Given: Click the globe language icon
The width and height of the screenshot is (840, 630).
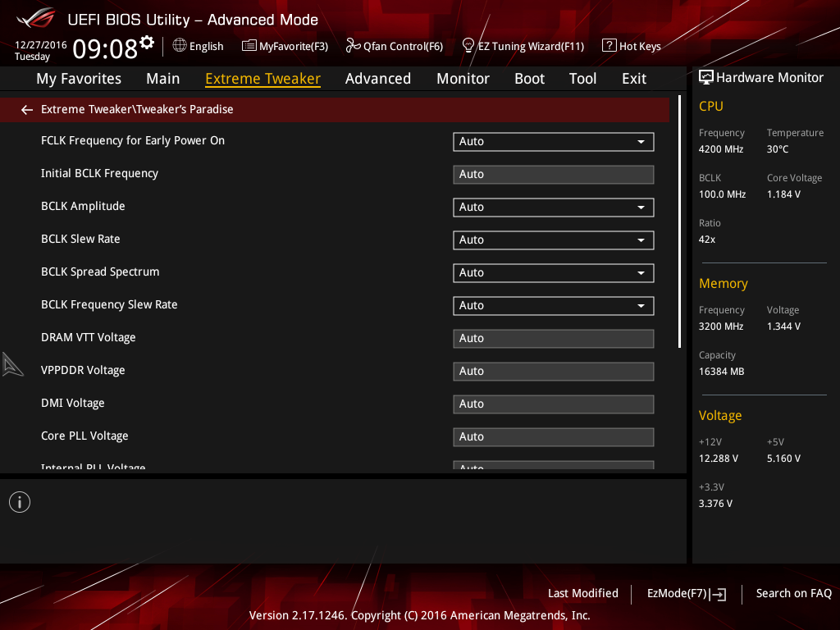Looking at the screenshot, I should coord(180,46).
